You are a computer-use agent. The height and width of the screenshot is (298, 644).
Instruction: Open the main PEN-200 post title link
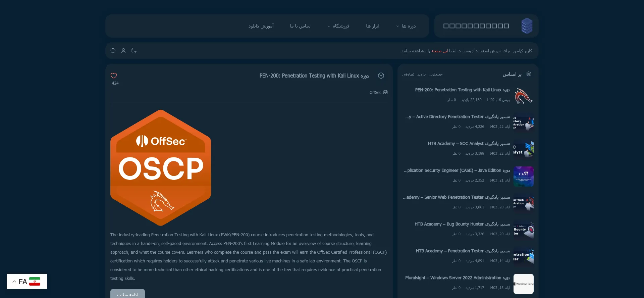pyautogui.click(x=314, y=76)
